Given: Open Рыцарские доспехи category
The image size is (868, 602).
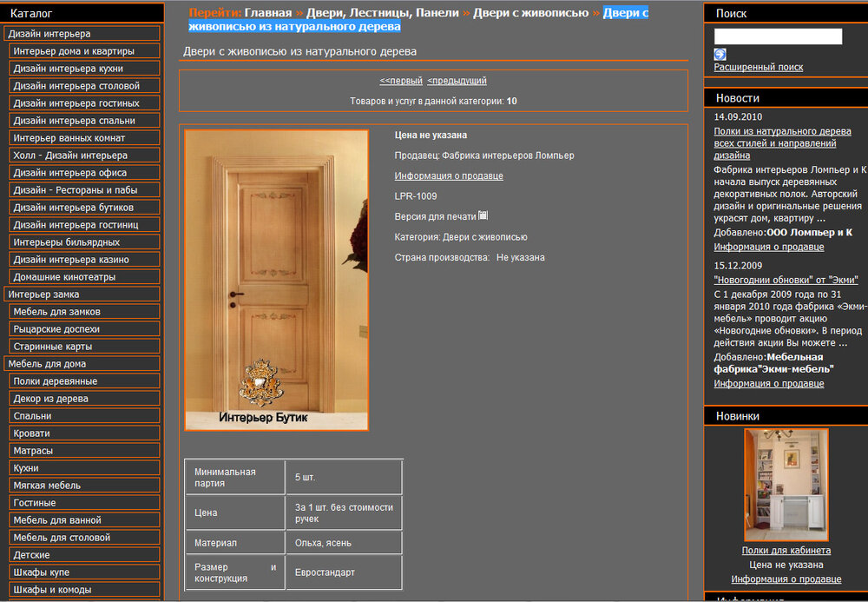Looking at the screenshot, I should (84, 328).
